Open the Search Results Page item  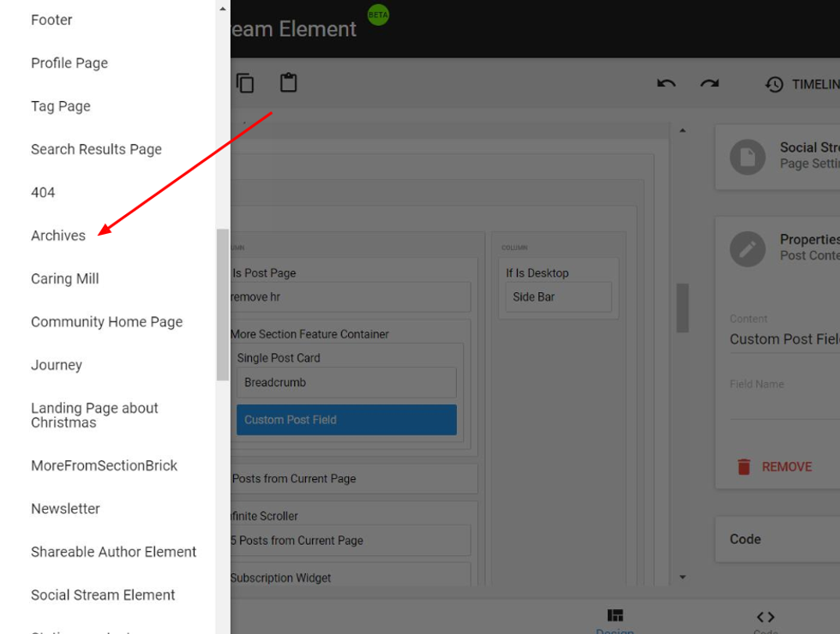coord(96,149)
